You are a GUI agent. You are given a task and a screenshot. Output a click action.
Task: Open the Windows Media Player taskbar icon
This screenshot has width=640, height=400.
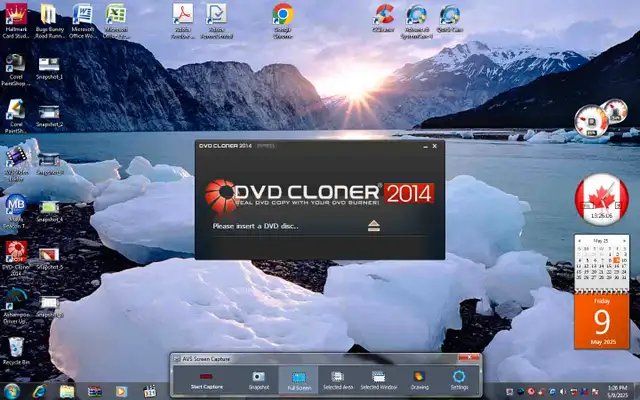coord(121,391)
